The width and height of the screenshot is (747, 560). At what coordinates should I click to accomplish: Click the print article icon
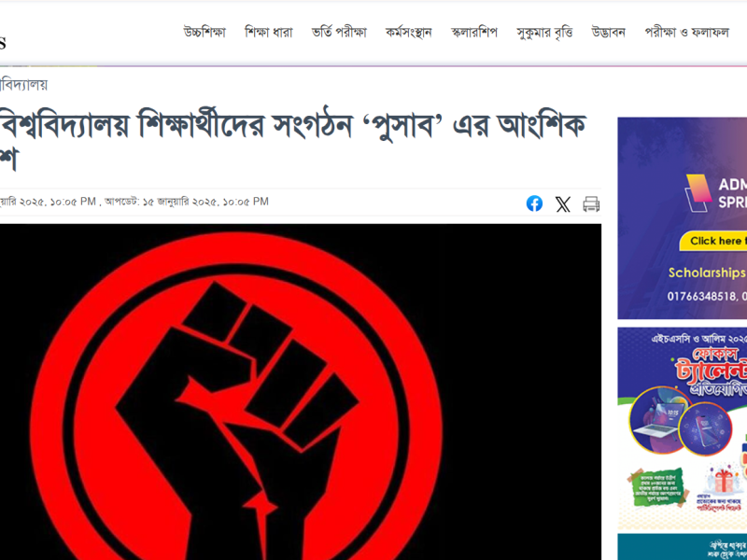point(591,204)
